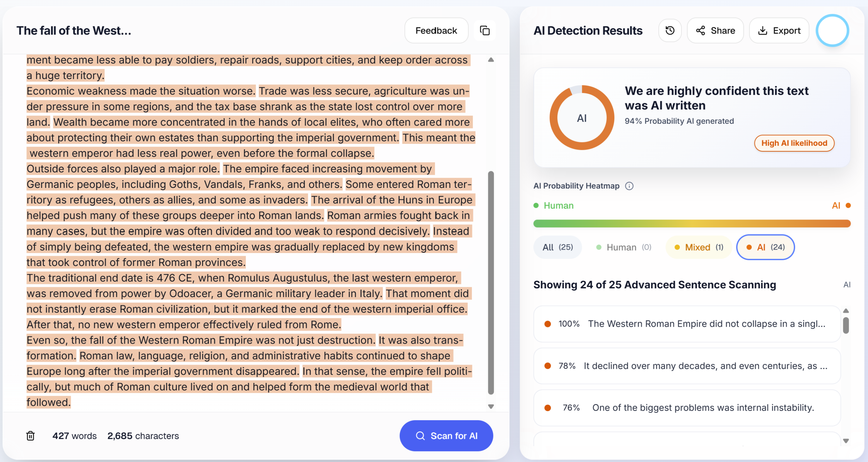This screenshot has width=868, height=462.
Task: Click Scan for AI button
Action: point(446,436)
